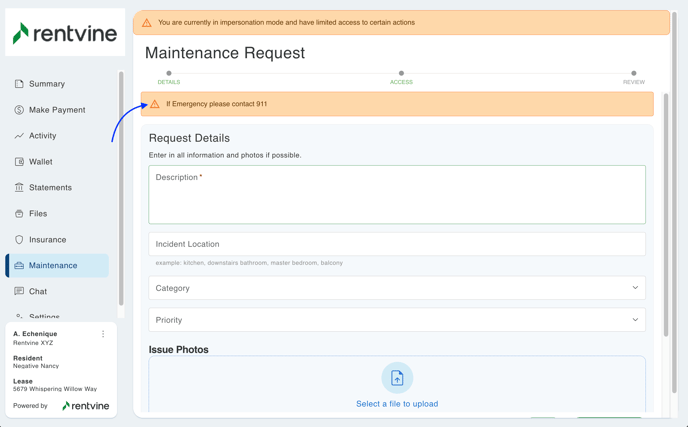Select Maintenance in the sidebar

53,266
